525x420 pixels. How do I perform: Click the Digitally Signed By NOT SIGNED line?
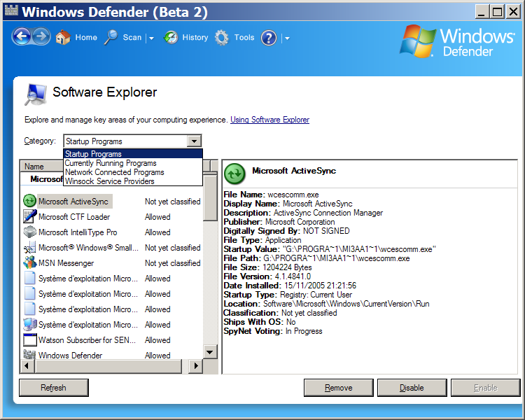(286, 231)
